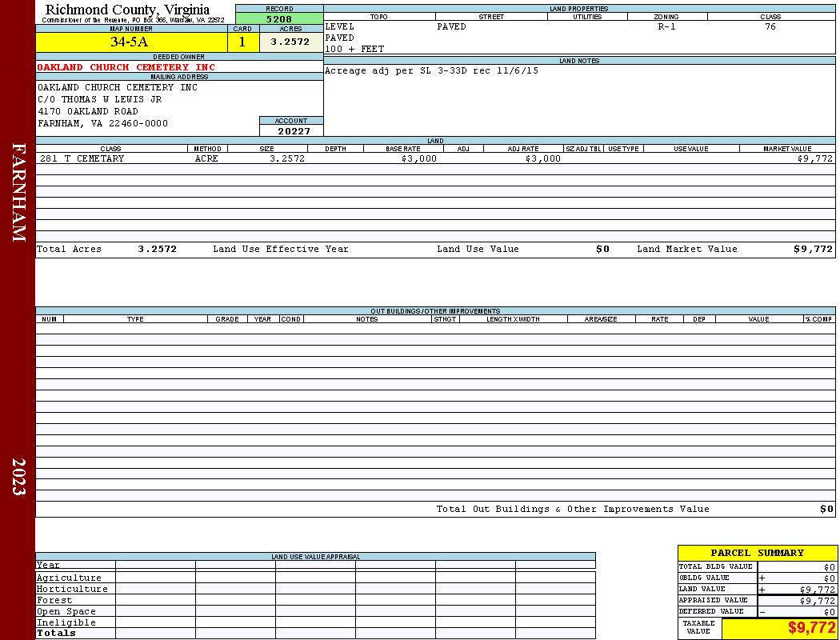Select the OUT BUILDINGS/OTHER IMPROVEMENTS header

coord(435,311)
